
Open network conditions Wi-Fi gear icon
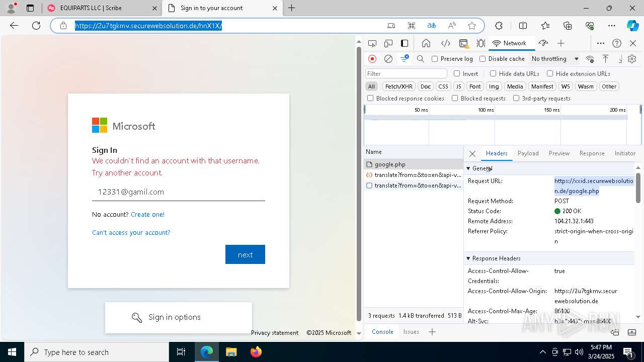coord(590,59)
